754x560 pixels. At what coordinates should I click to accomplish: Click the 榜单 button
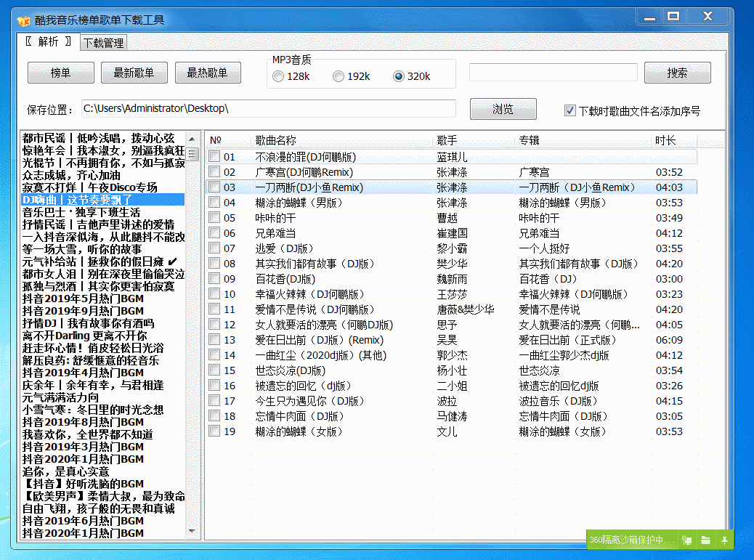[x=61, y=73]
